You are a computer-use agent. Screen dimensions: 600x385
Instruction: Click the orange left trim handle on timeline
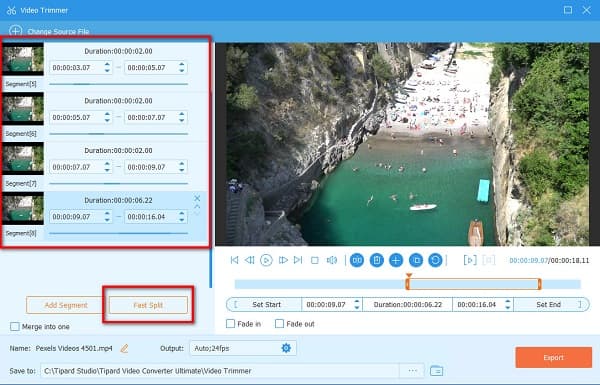pos(408,284)
